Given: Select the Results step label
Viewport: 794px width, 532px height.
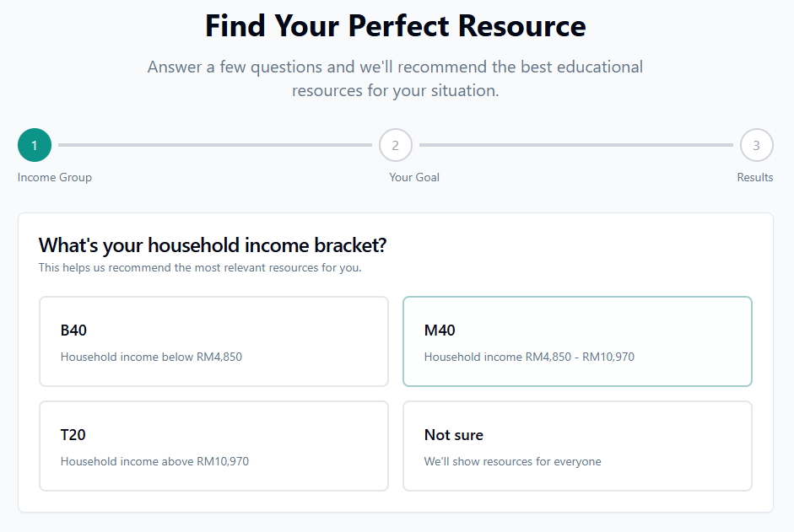Looking at the screenshot, I should click(x=754, y=177).
